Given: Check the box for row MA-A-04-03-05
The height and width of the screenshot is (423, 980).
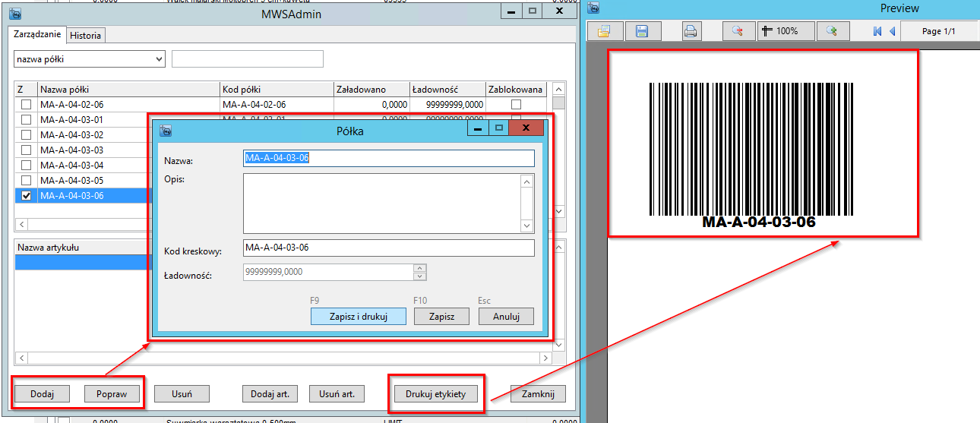Looking at the screenshot, I should click(x=27, y=181).
